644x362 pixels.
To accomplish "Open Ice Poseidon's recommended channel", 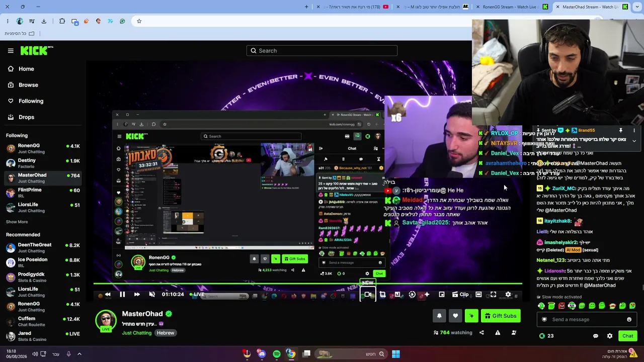I will tap(43, 262).
